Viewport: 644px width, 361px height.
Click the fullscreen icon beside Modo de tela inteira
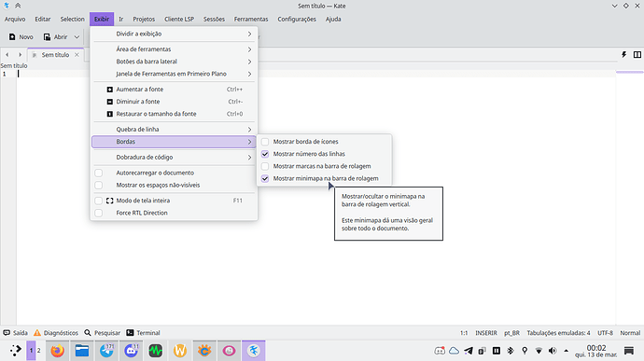pyautogui.click(x=109, y=201)
